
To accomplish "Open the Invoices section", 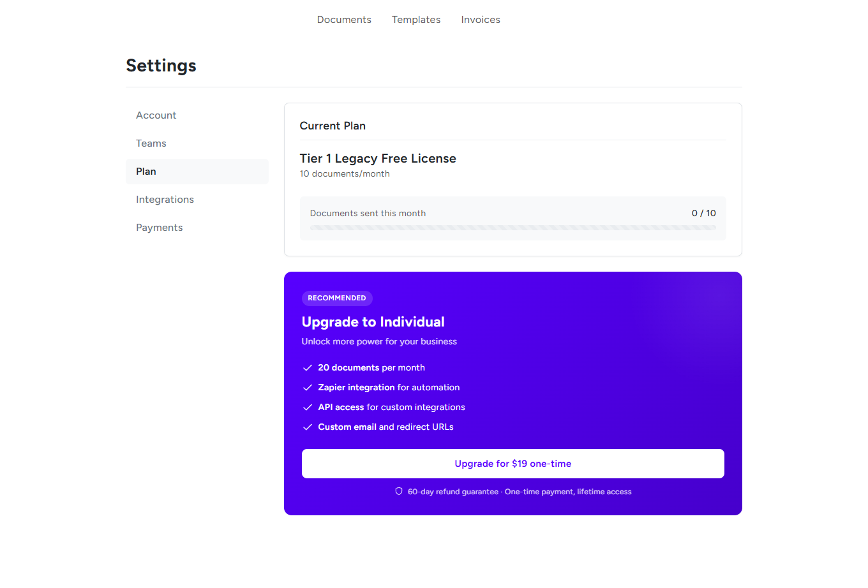I will 481,20.
